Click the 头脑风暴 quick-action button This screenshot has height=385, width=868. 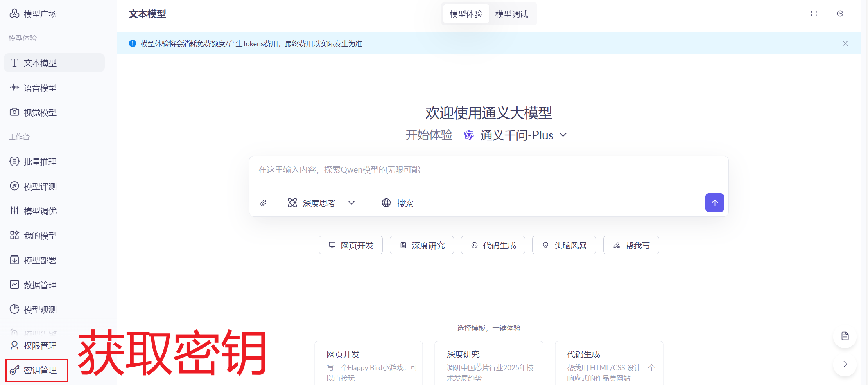(564, 245)
